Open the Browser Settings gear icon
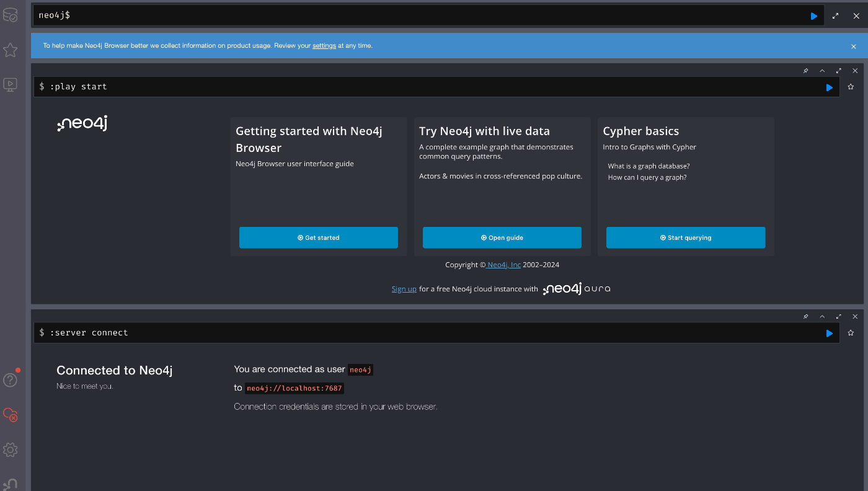The image size is (868, 491). coord(10,449)
